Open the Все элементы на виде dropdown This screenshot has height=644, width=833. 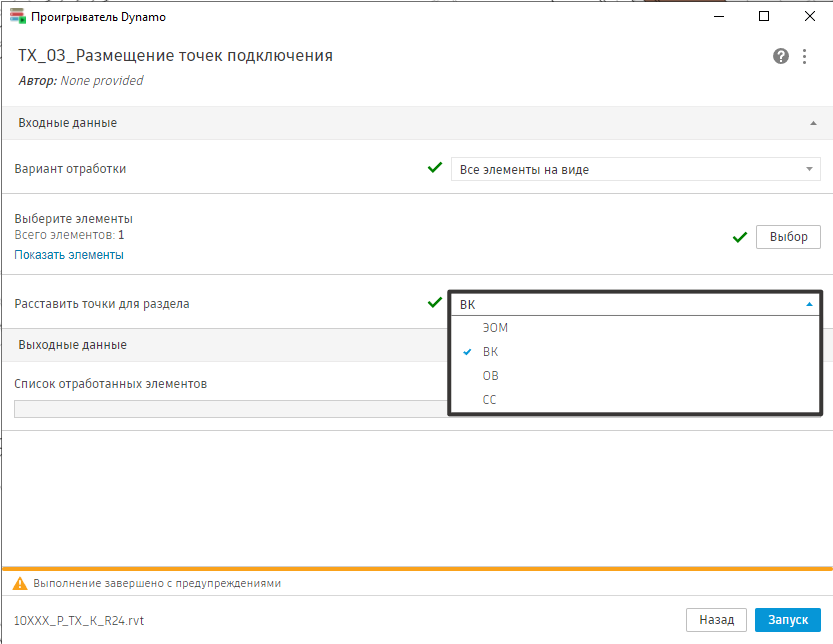[x=635, y=169]
